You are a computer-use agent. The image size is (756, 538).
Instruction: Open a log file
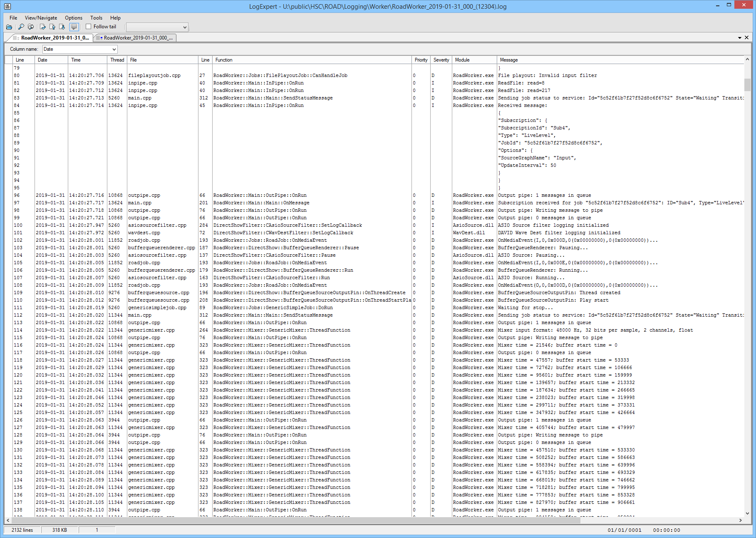point(9,27)
